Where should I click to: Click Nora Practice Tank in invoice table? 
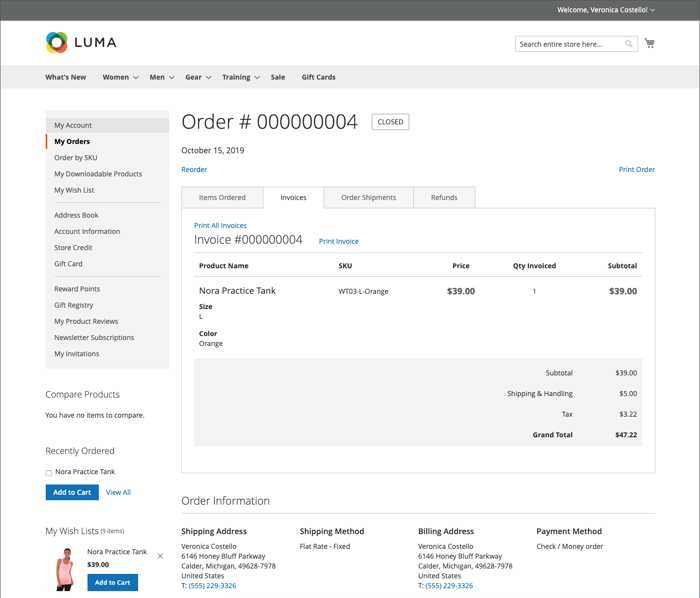(x=238, y=291)
